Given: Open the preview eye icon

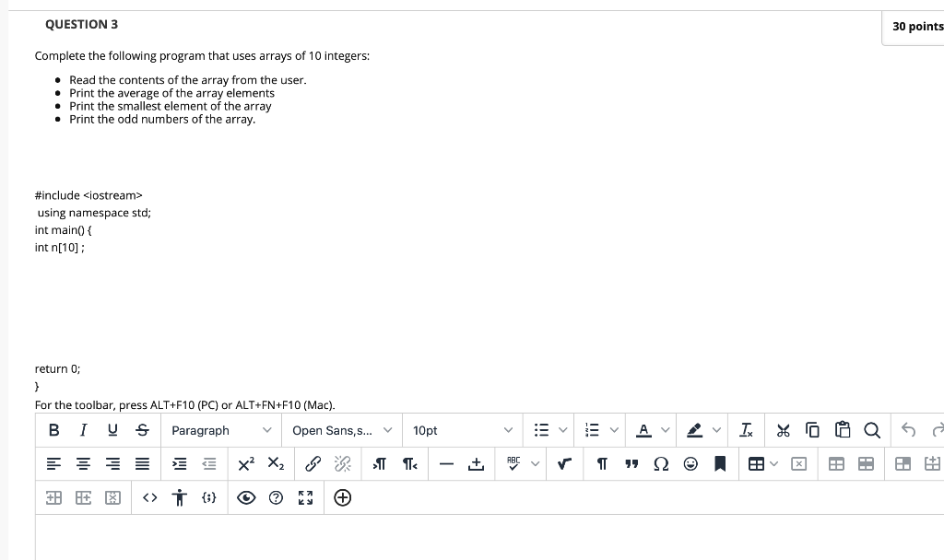Looking at the screenshot, I should point(245,497).
